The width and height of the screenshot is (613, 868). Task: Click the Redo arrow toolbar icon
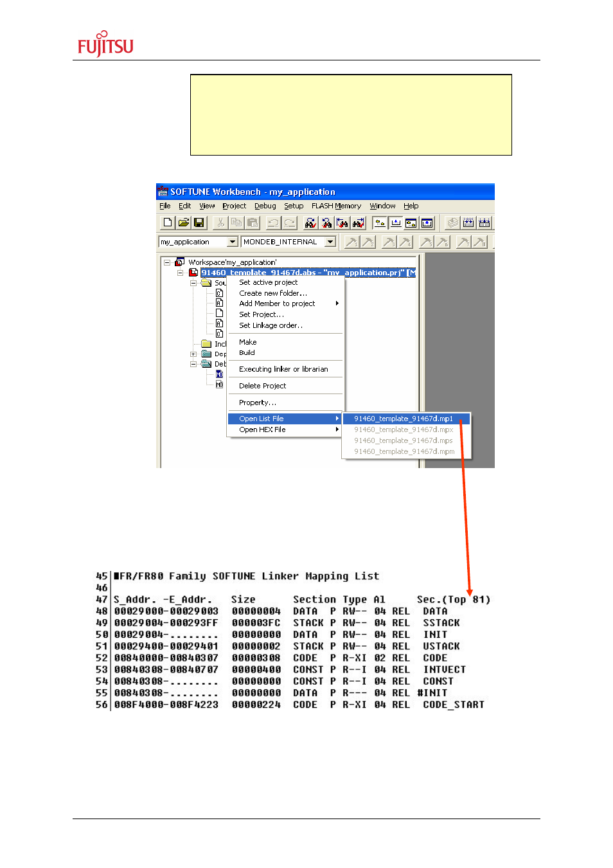click(x=290, y=222)
